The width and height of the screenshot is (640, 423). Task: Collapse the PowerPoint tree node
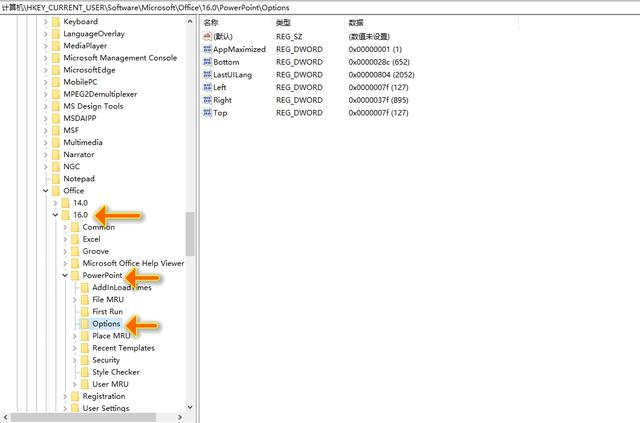pyautogui.click(x=65, y=276)
